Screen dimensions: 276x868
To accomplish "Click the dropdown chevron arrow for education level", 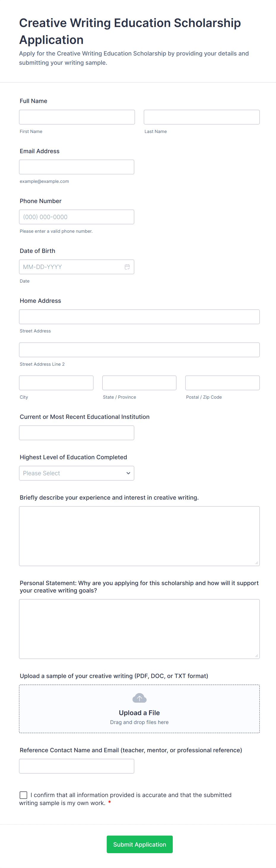I will click(129, 473).
